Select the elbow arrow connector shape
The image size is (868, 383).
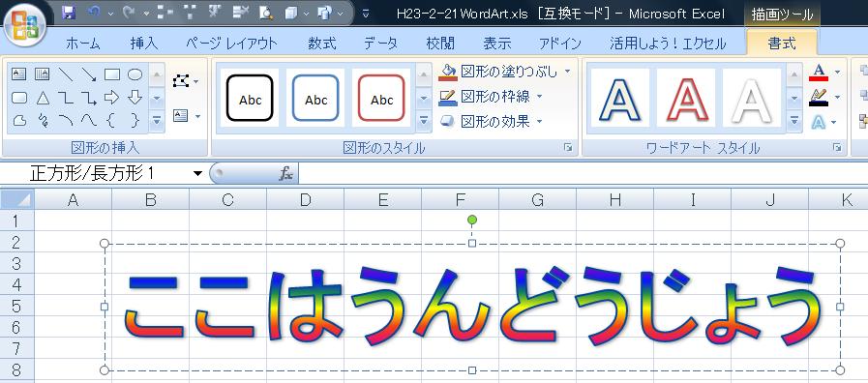click(89, 98)
